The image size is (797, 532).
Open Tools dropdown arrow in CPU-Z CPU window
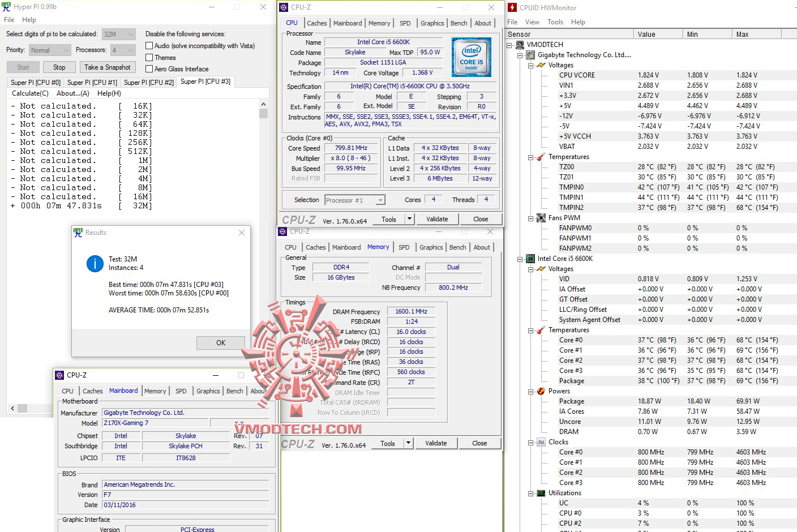(x=410, y=219)
